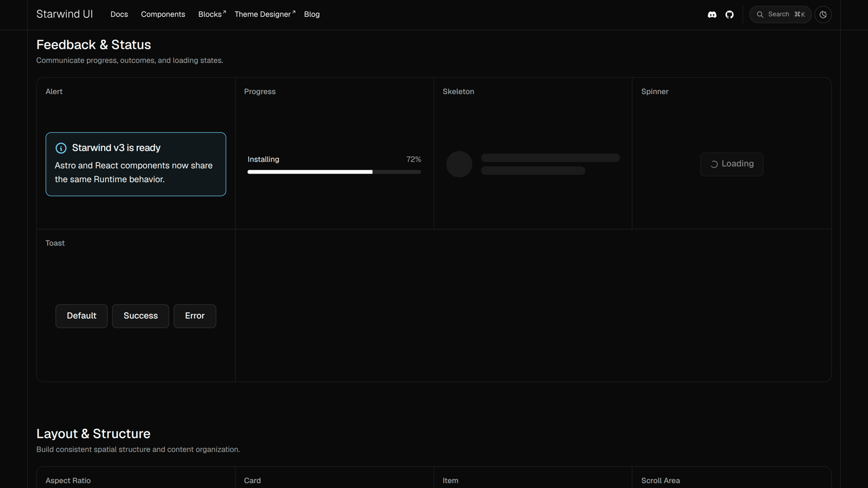868x488 pixels.
Task: Click the skeleton avatar circle placeholder
Action: pyautogui.click(x=459, y=164)
